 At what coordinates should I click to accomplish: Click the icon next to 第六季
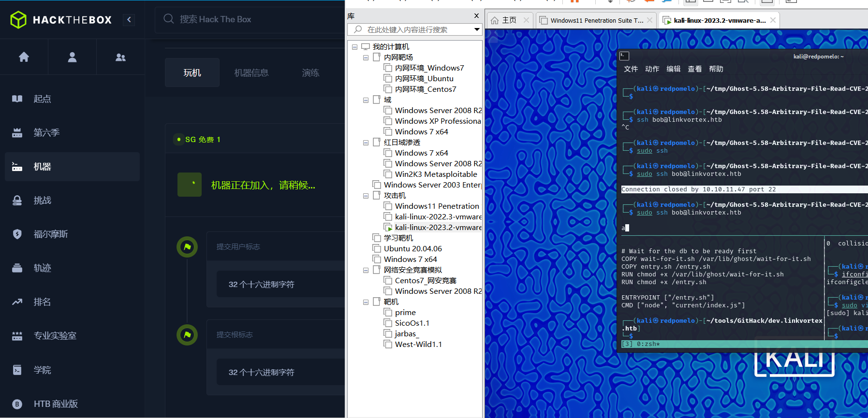(17, 132)
